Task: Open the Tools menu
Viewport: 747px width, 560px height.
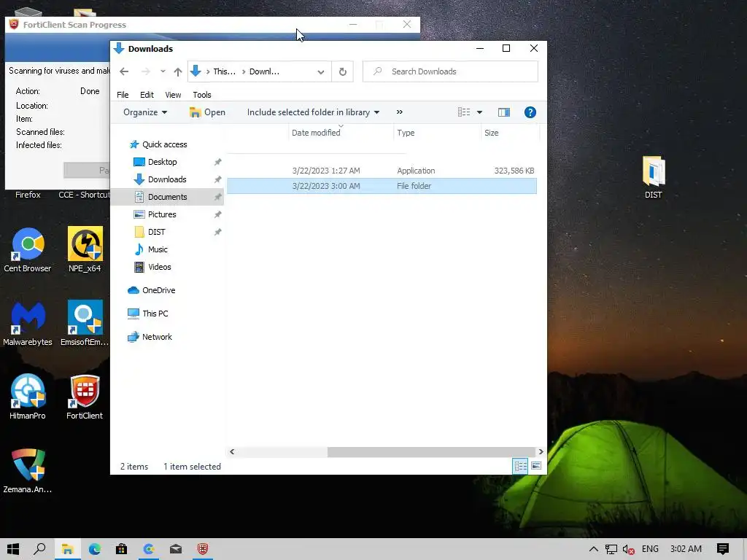Action: 202,95
